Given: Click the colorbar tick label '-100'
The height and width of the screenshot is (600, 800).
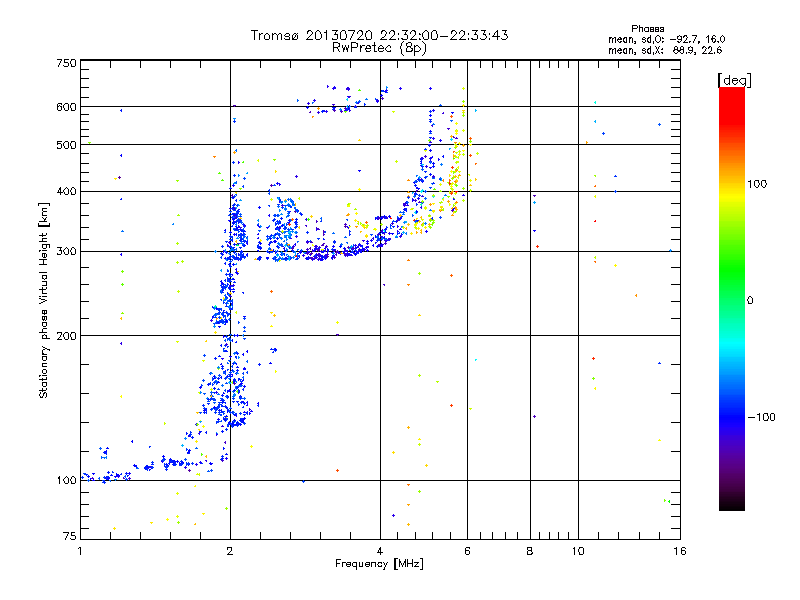Looking at the screenshot, I should [761, 417].
